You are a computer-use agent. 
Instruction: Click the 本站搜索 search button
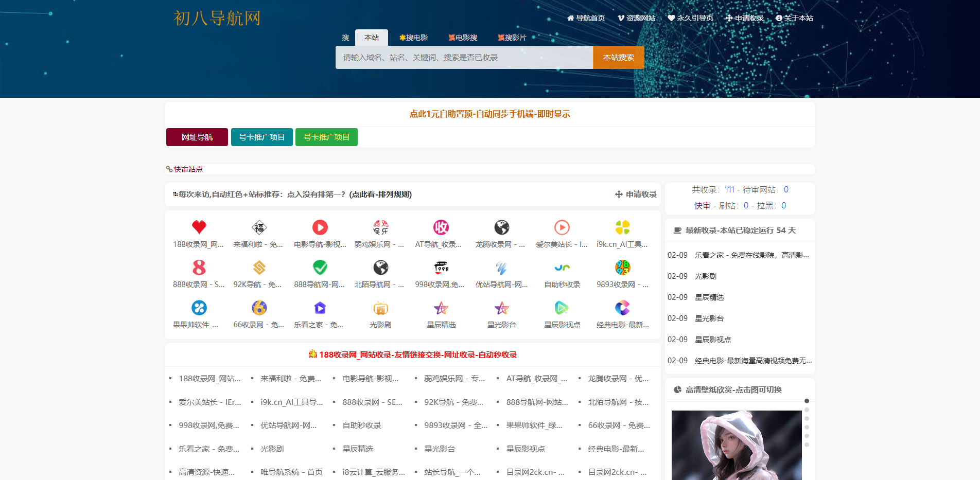click(618, 57)
